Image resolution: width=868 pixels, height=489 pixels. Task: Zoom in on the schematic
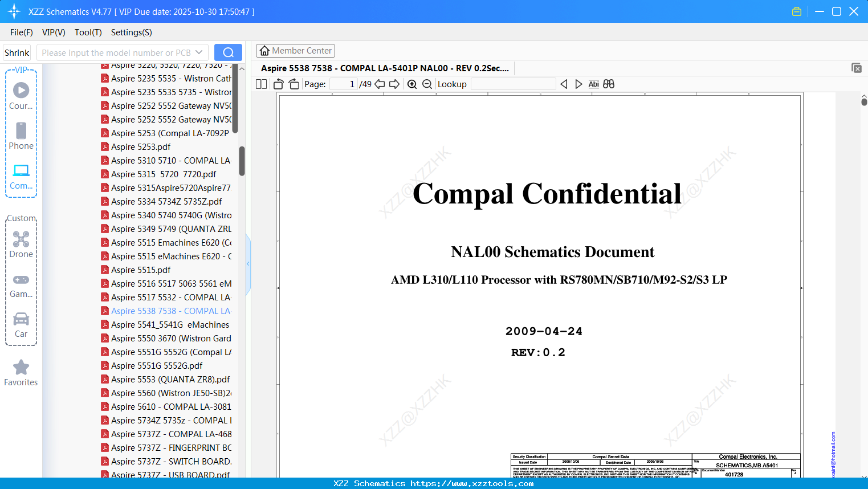[x=412, y=84]
